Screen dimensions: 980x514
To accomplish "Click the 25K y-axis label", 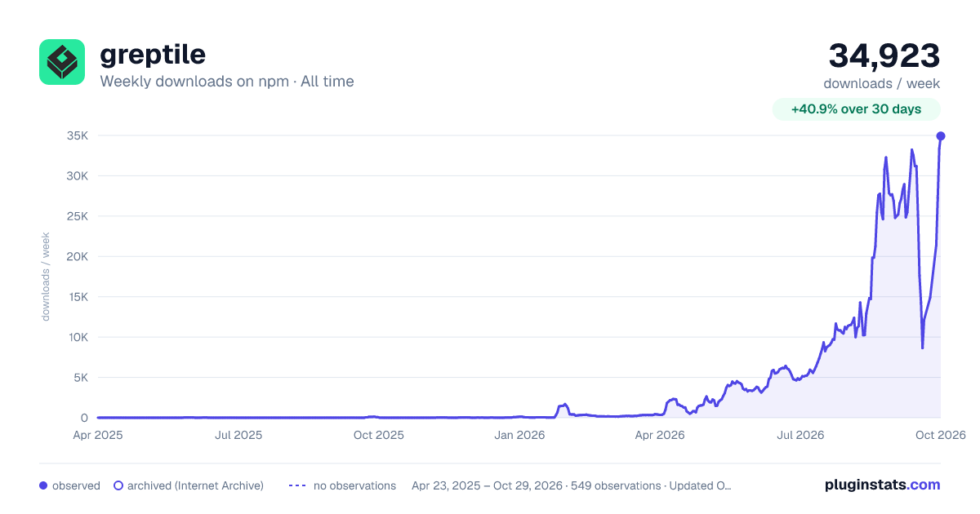I will [77, 216].
